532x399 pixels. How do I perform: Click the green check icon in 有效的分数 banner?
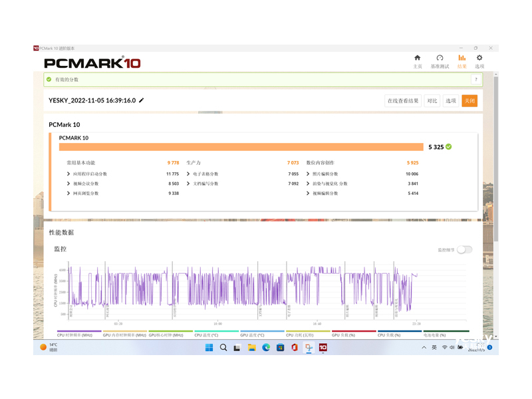point(49,79)
